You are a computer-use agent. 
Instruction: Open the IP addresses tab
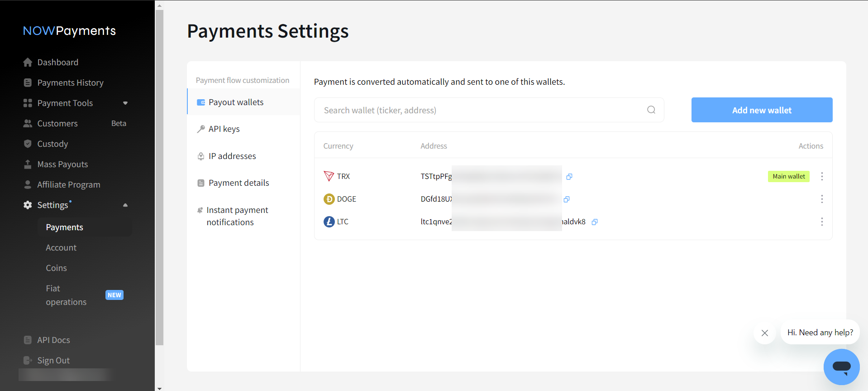(232, 156)
